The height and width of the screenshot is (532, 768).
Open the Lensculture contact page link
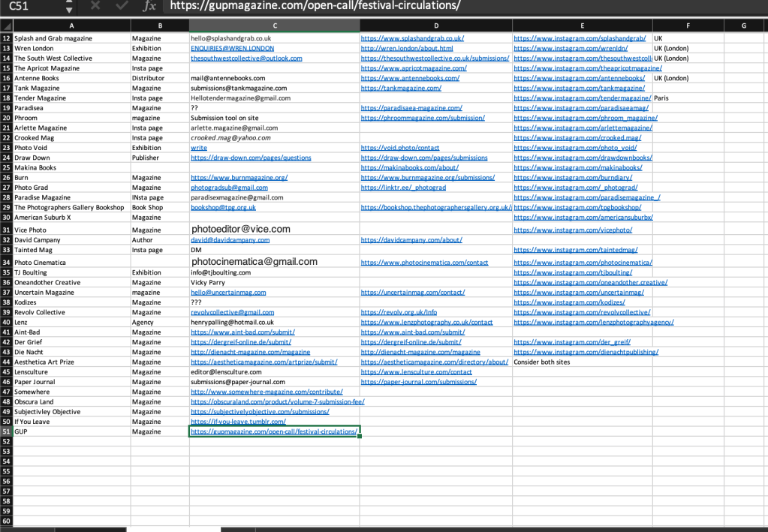(416, 371)
